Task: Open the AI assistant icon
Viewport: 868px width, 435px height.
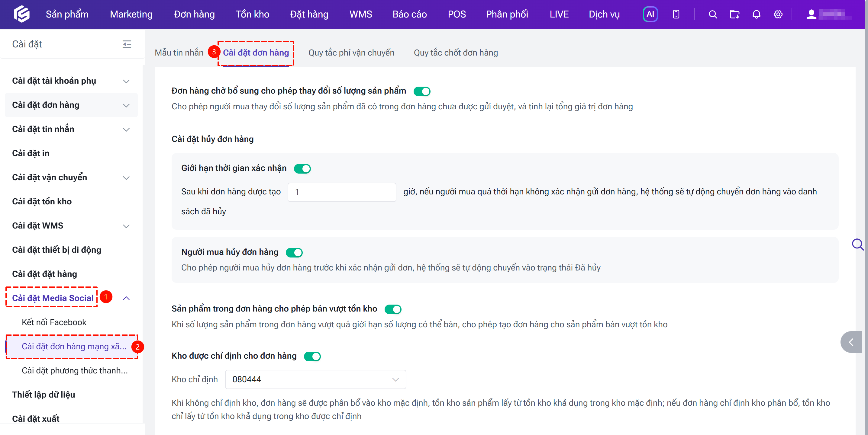Action: click(x=650, y=14)
